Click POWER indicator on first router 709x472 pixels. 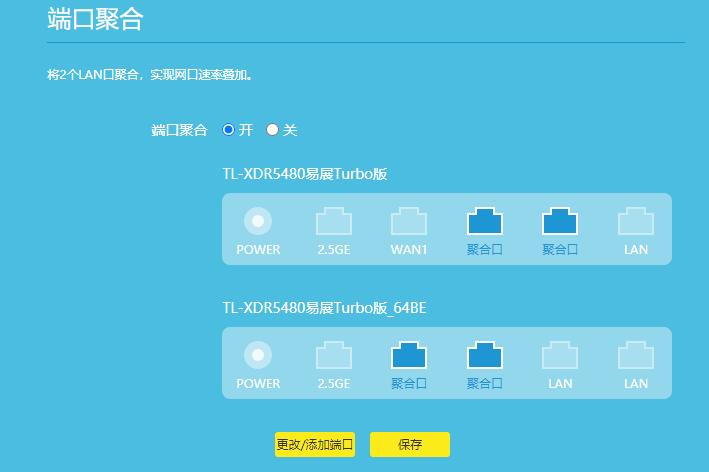coord(258,221)
